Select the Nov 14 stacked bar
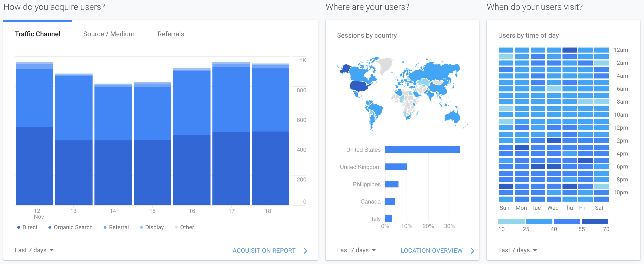The width and height of the screenshot is (644, 264). click(113, 144)
